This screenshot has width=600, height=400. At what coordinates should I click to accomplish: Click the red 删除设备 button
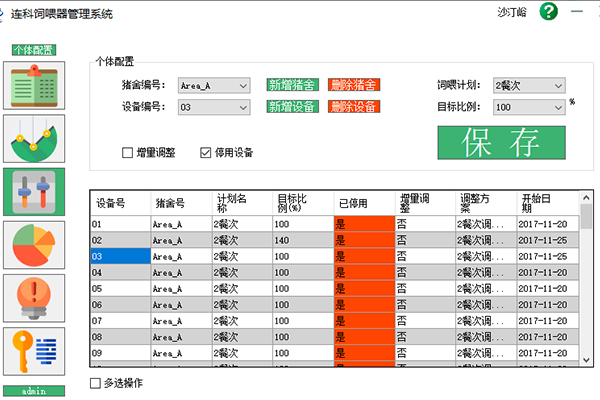pyautogui.click(x=353, y=107)
